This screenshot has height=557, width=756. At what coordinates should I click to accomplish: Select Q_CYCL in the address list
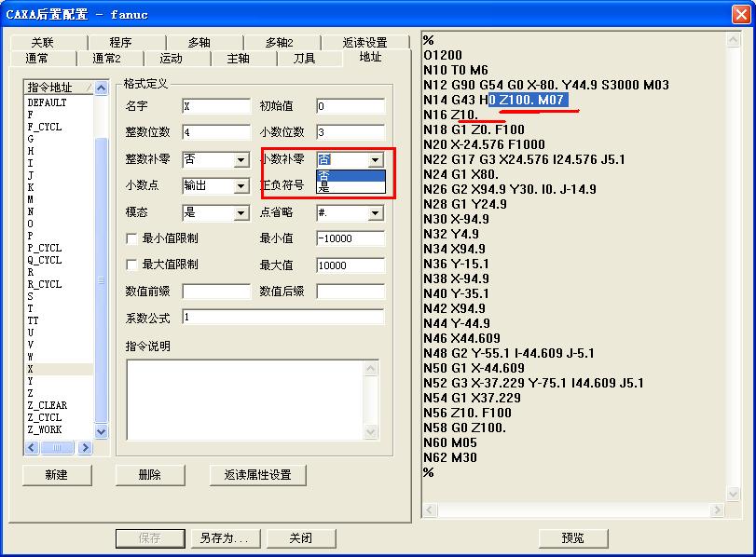point(45,260)
